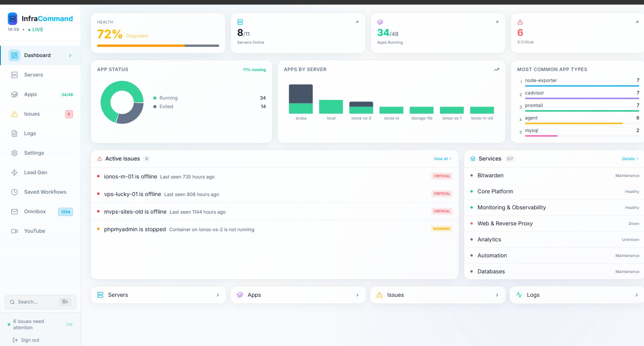Click the server icon on Servers Online card
Screen dimensions: 644x346
[240, 22]
